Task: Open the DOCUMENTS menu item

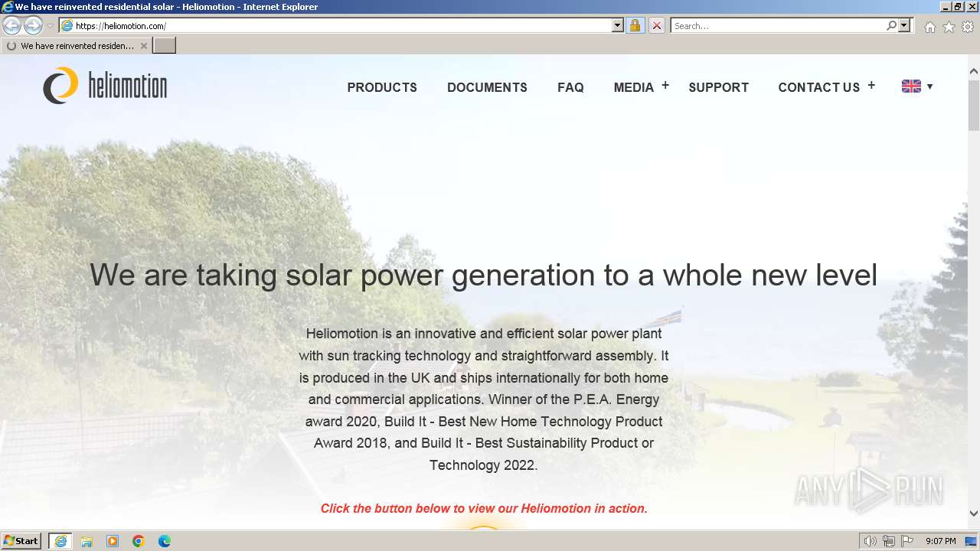Action: (487, 87)
